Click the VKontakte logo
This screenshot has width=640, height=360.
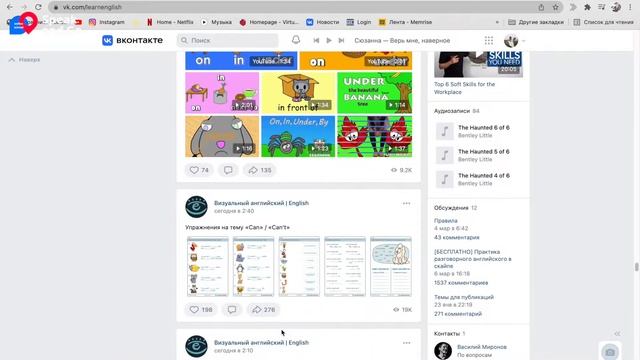click(x=133, y=40)
